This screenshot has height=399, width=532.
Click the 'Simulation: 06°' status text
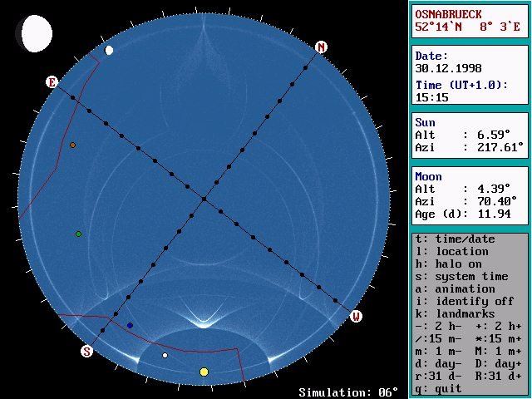click(x=348, y=392)
